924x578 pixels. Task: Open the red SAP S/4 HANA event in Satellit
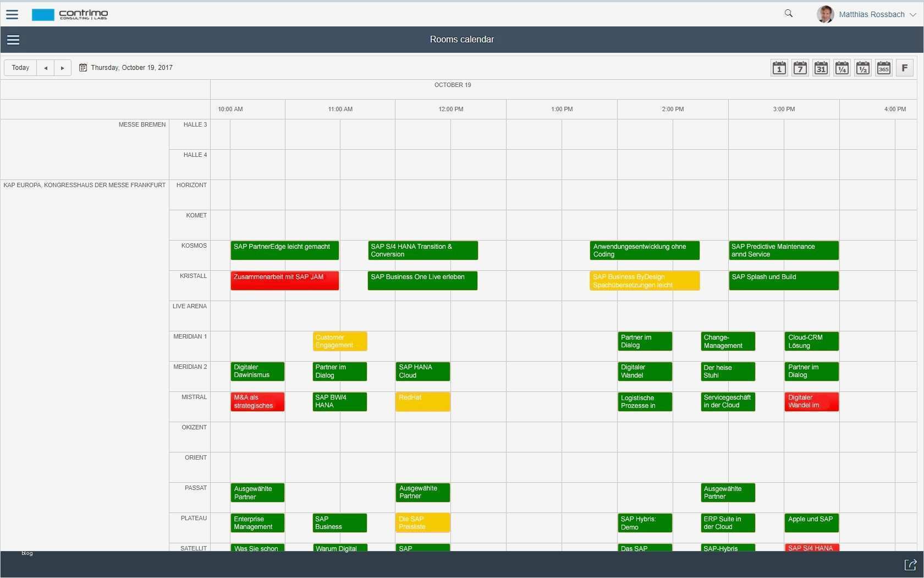(812, 548)
